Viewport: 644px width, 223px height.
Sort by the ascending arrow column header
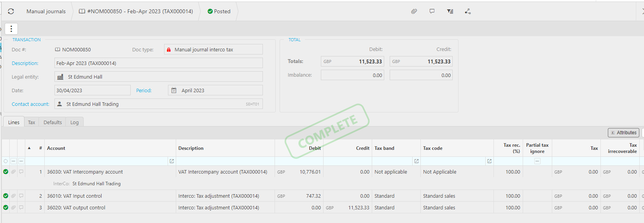(29, 148)
